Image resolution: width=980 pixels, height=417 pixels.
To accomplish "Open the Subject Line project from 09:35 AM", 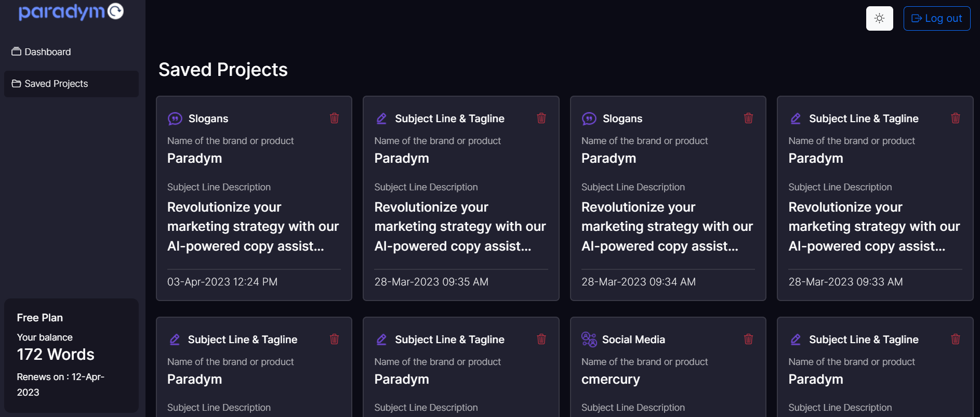I will [461, 208].
